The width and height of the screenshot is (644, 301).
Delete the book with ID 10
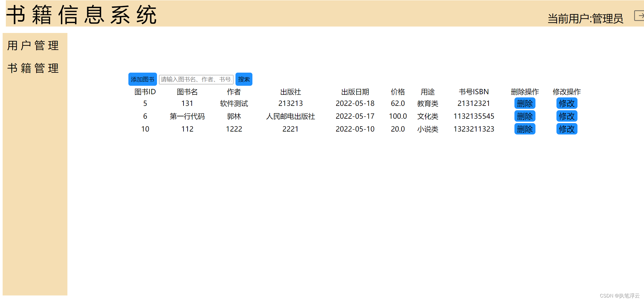(x=525, y=129)
